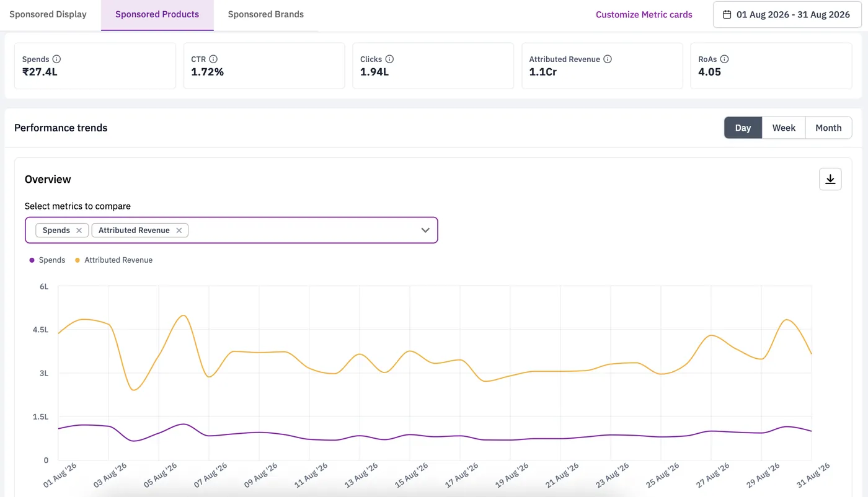
Task: Click the Clicks value 1.94L
Action: pos(374,72)
